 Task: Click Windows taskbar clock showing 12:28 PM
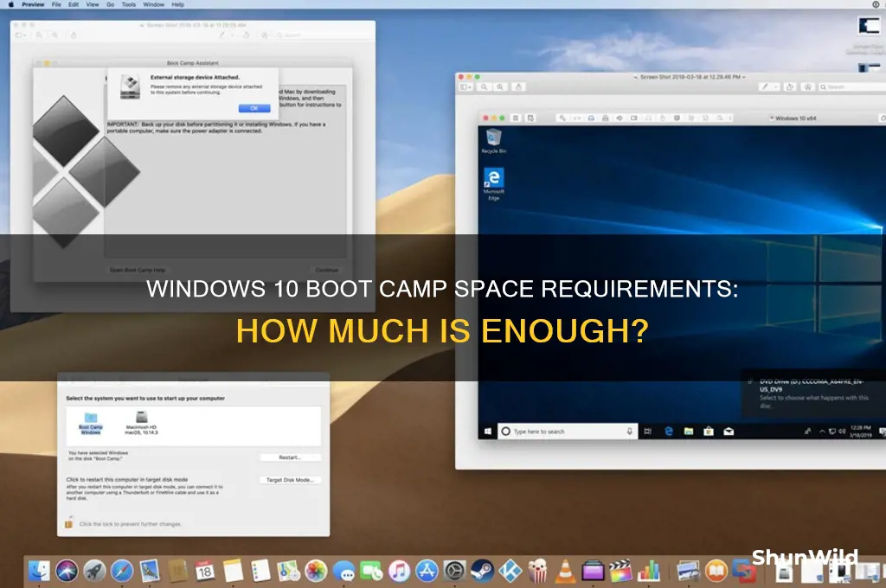[x=861, y=431]
